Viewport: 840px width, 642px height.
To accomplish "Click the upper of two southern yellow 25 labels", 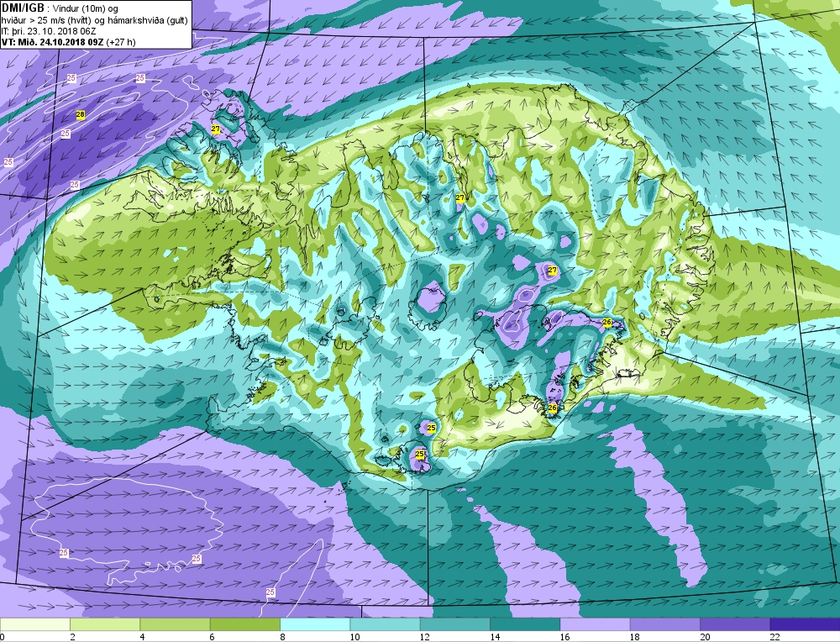I will click(431, 427).
